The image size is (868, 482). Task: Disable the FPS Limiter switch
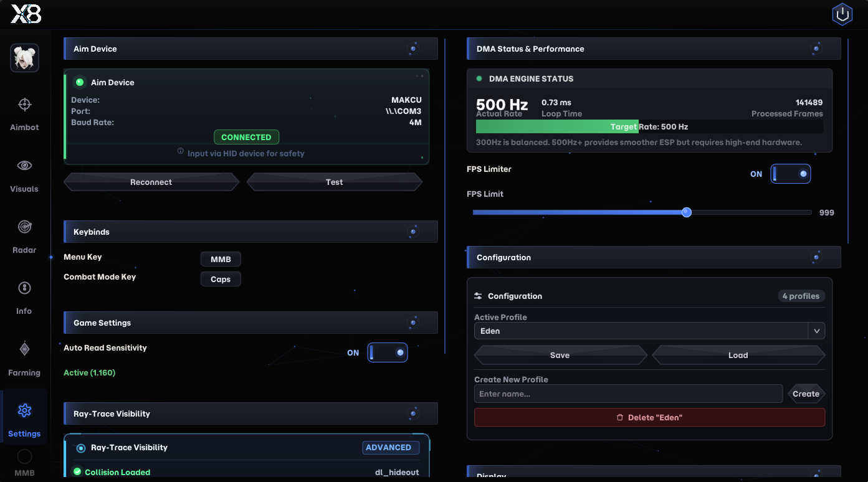coord(790,174)
